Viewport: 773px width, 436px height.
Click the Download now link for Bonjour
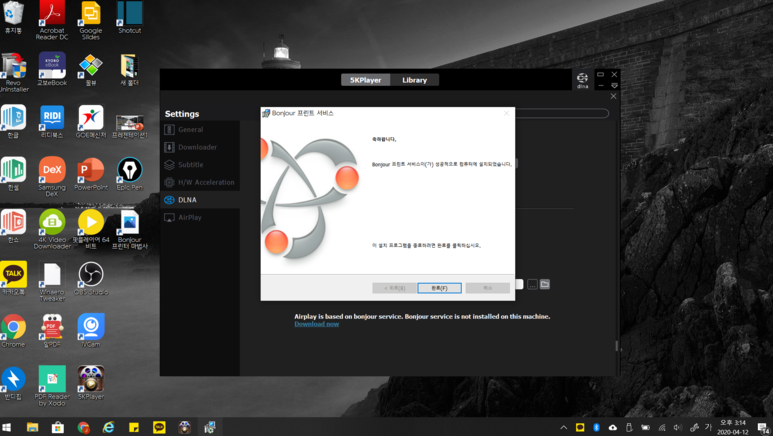click(316, 324)
